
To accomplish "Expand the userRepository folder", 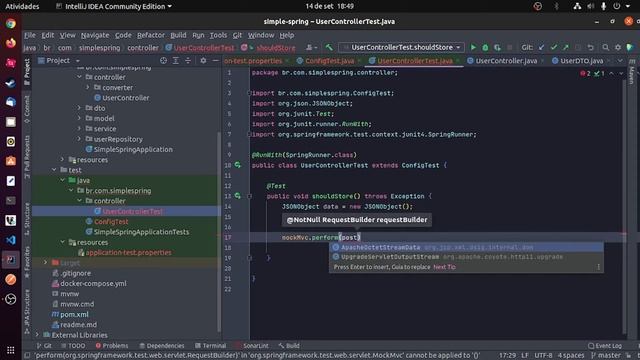I will click(x=79, y=139).
